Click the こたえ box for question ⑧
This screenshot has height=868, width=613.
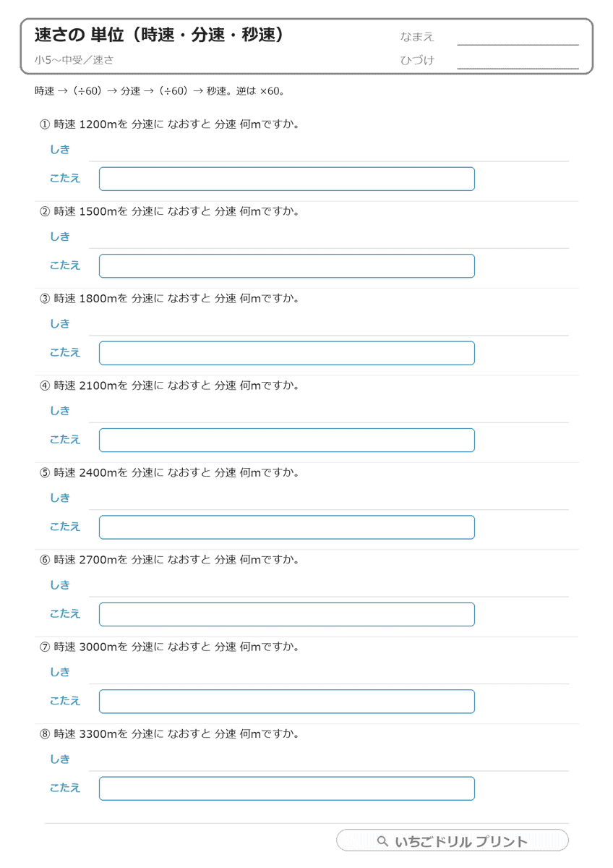(287, 788)
